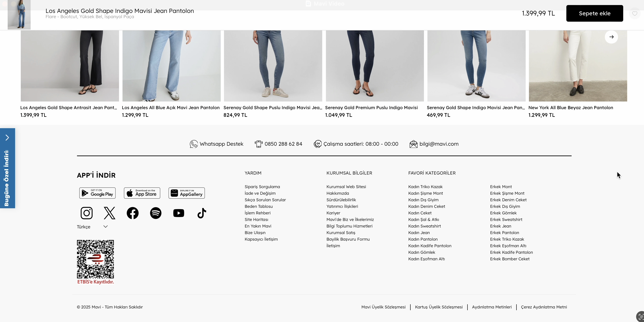The image size is (644, 322).
Task: Open Beden Tablosu link
Action: tap(259, 206)
